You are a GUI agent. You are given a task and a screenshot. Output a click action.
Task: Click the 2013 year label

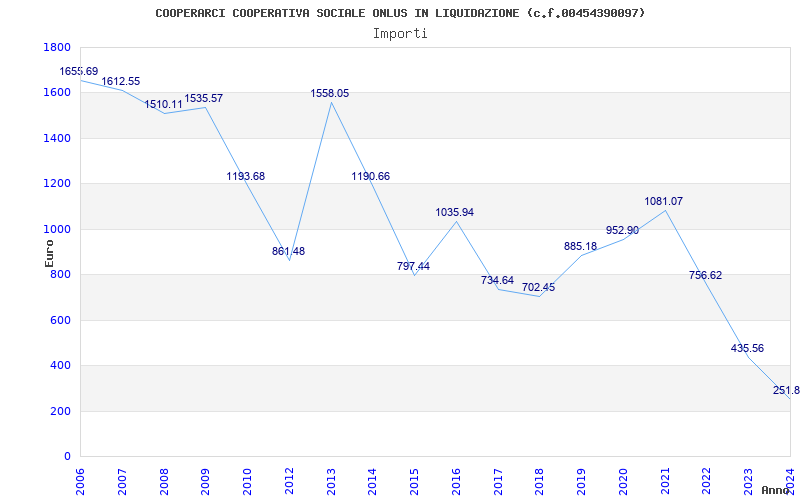tap(331, 482)
